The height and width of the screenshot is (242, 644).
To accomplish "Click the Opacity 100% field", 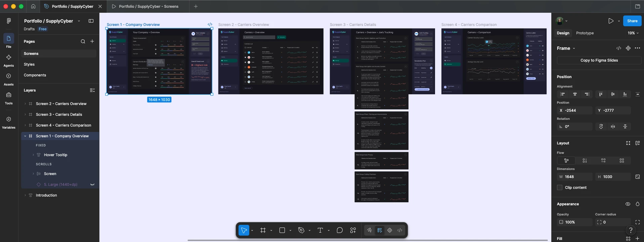I will tap(575, 222).
